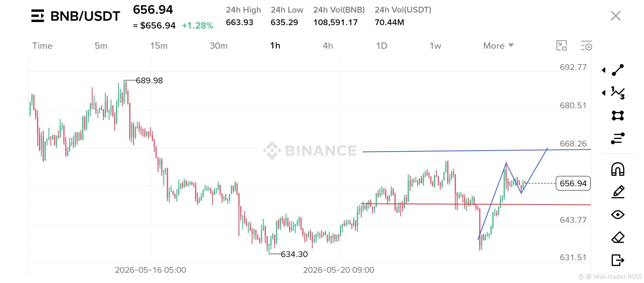Switch to the 15m timeframe
The width and height of the screenshot is (644, 283).
tap(159, 46)
